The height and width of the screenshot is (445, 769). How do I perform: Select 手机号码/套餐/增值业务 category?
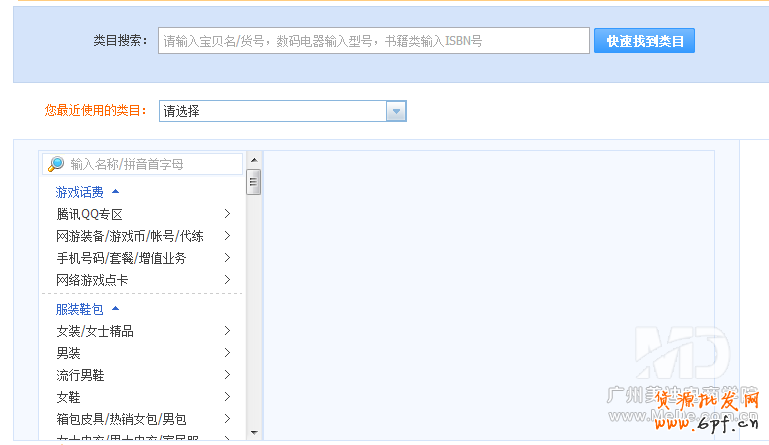click(x=121, y=258)
